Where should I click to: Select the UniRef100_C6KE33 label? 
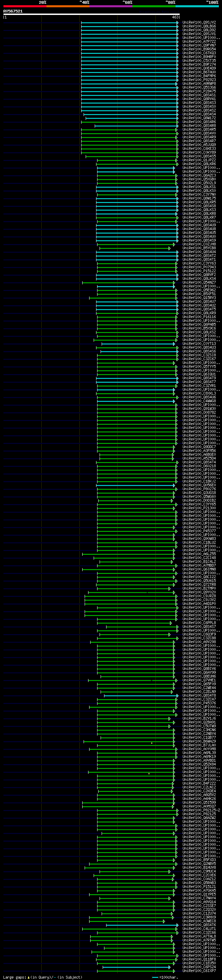click(x=199, y=148)
